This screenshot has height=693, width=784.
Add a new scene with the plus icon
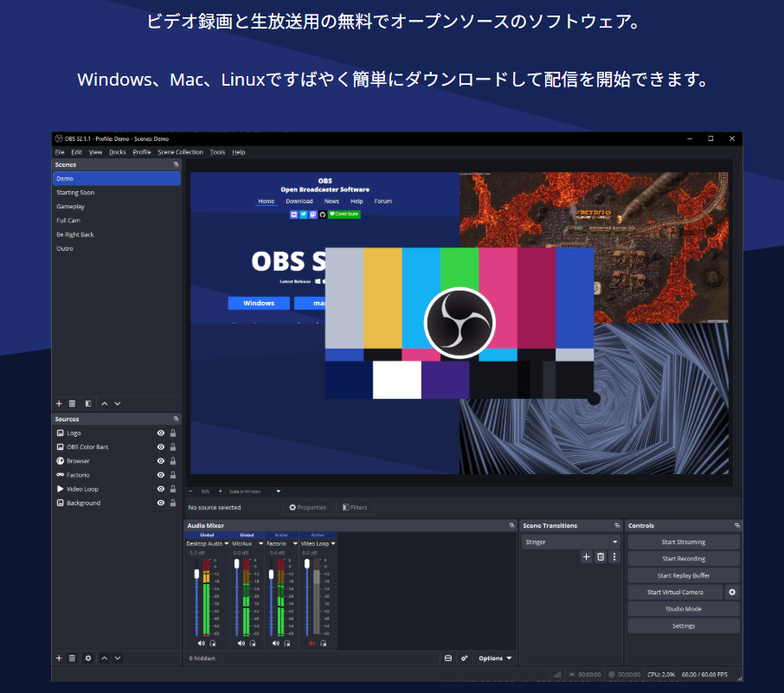click(x=59, y=403)
